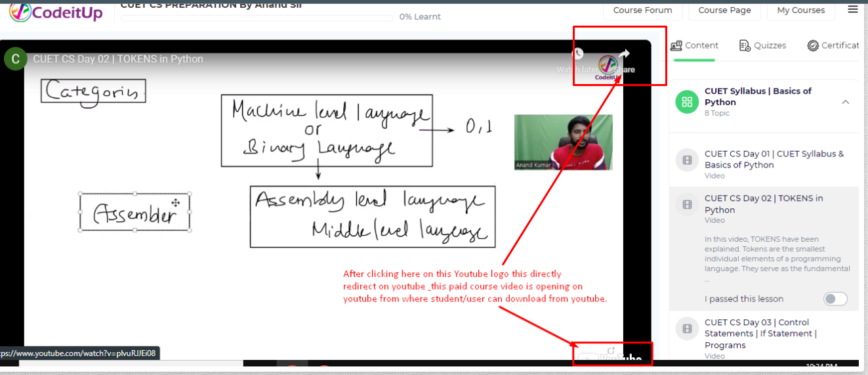Toggle the 'I passed this lesson' switch
Image resolution: width=868 pixels, height=375 pixels.
coord(835,299)
